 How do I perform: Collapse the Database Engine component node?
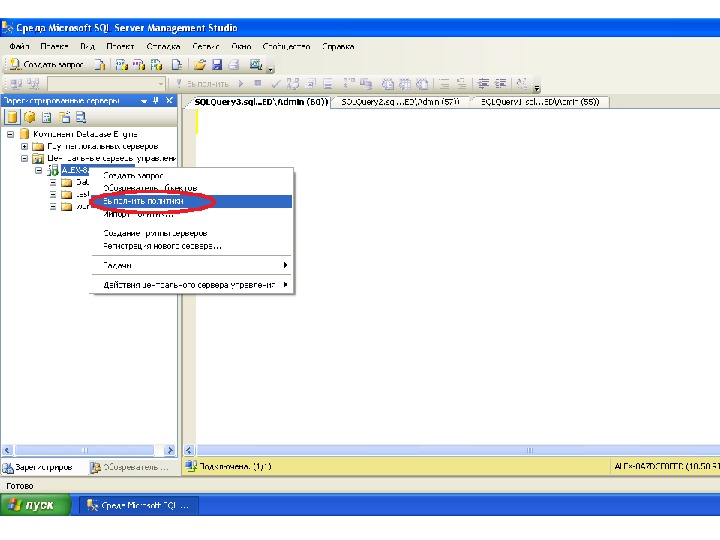pos(10,135)
